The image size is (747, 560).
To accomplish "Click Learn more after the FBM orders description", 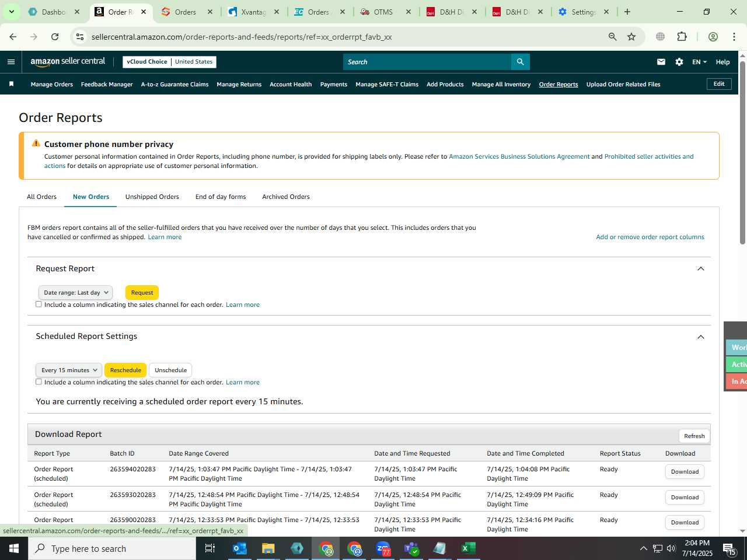I will click(x=165, y=237).
